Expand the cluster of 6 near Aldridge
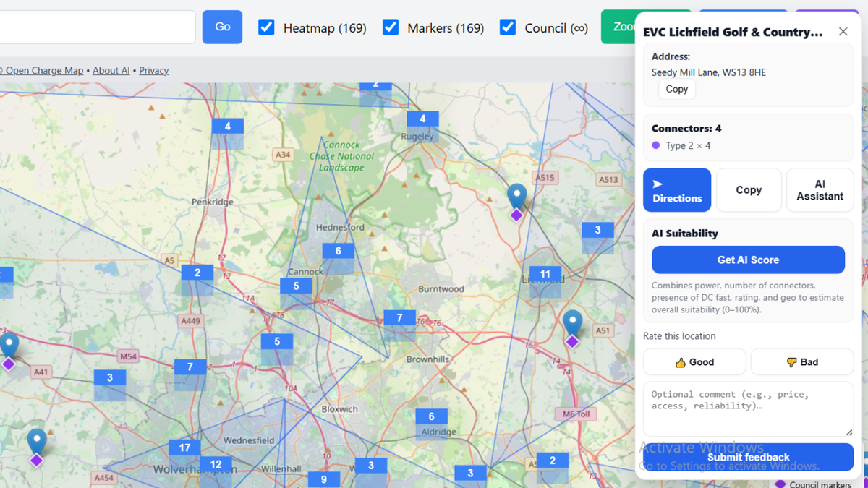868x488 pixels. point(431,416)
